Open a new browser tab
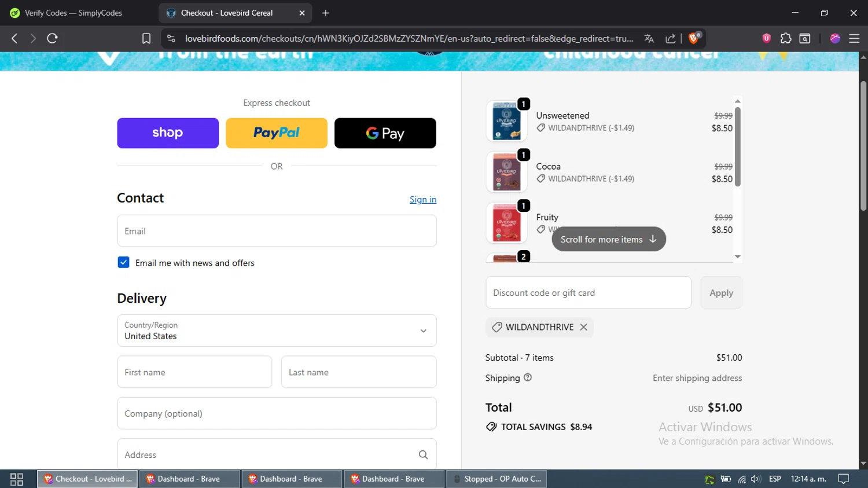This screenshot has height=488, width=868. [326, 13]
